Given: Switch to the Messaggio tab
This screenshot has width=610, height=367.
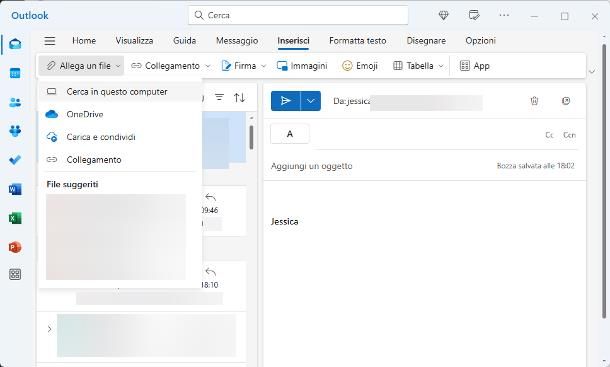Looking at the screenshot, I should pos(237,40).
